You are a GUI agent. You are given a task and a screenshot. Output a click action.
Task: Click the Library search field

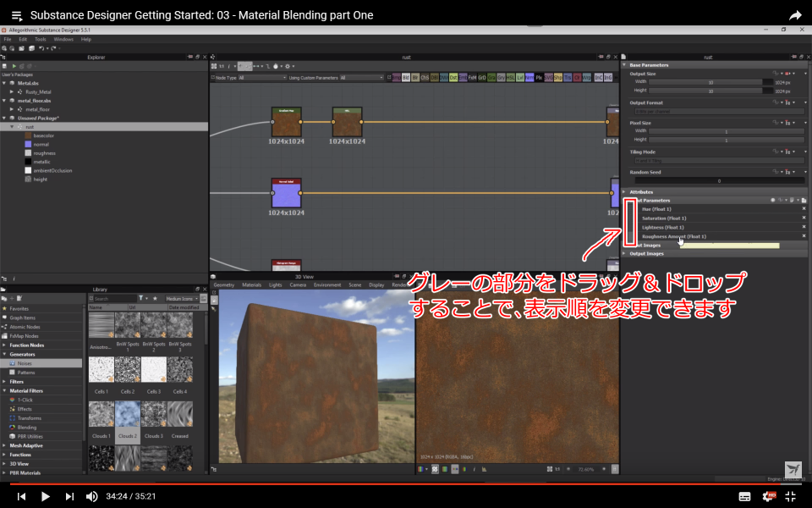tap(115, 299)
